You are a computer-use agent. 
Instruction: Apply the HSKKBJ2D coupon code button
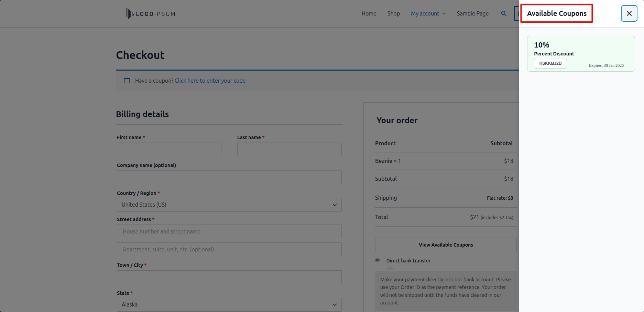pos(550,64)
